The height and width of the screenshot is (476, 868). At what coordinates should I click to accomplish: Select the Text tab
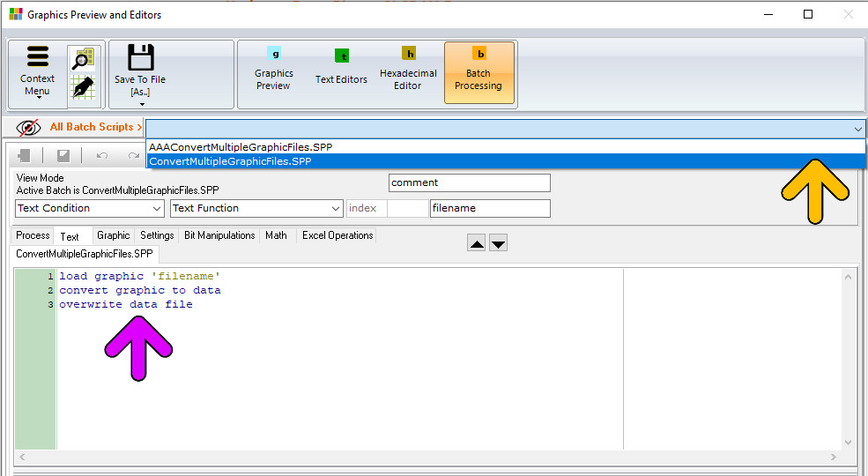pyautogui.click(x=70, y=236)
